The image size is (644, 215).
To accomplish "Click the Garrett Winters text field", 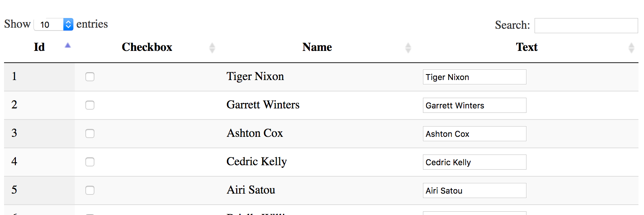I will click(474, 105).
